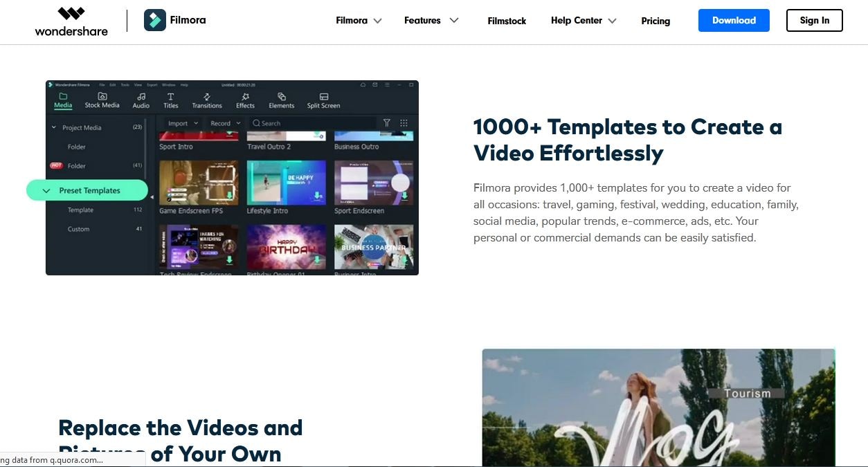Click the Filmora logo icon in the header
The image size is (868, 467).
point(154,20)
